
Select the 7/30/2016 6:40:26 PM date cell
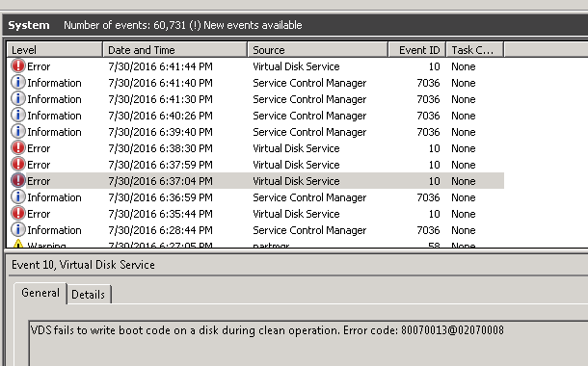[160, 116]
